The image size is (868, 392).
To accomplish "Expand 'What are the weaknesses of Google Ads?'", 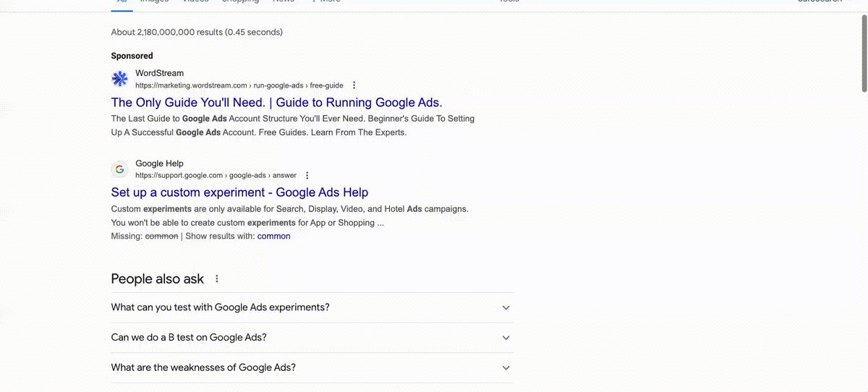I will pos(312,368).
